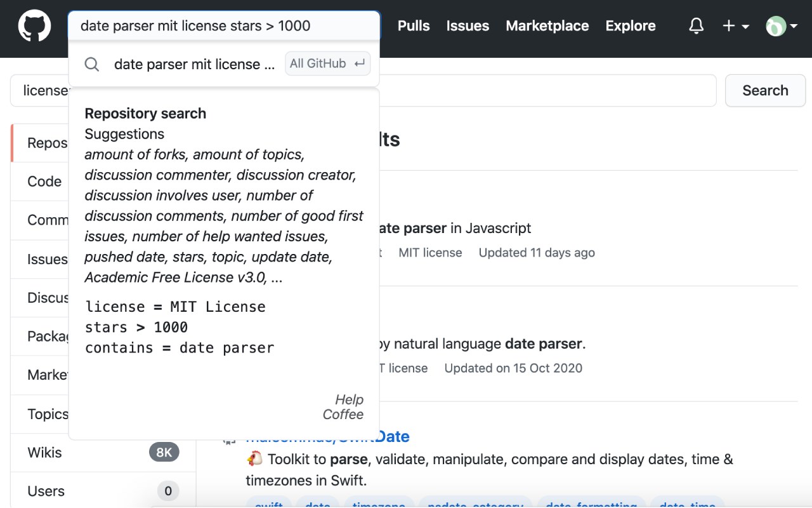Open Explore from the top navigation
This screenshot has width=812, height=508.
(x=631, y=26)
